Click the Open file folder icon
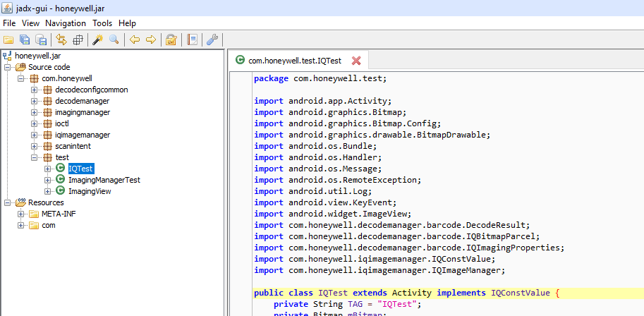The width and height of the screenshot is (644, 316). point(8,39)
